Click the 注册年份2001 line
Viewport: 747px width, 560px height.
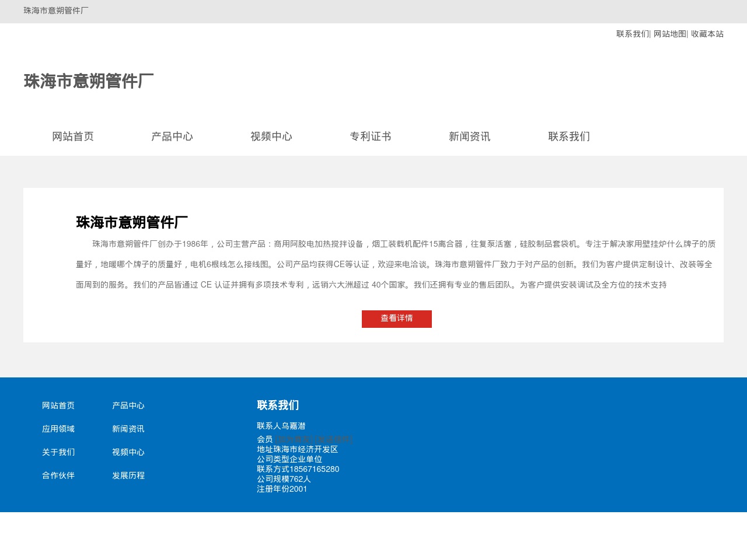282,489
